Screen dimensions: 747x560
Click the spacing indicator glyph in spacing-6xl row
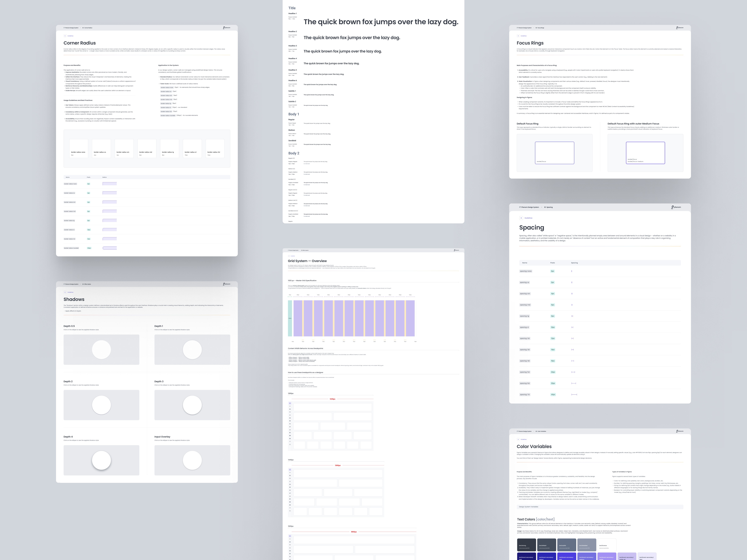pos(574,383)
